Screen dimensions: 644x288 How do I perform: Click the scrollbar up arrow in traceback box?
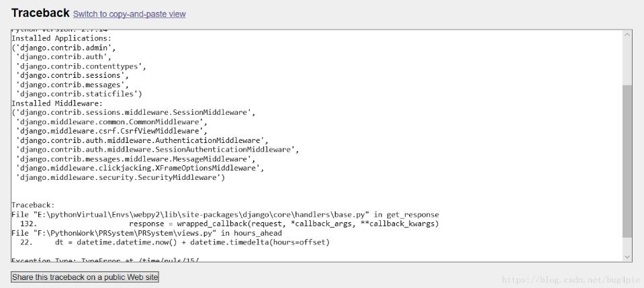[627, 35]
